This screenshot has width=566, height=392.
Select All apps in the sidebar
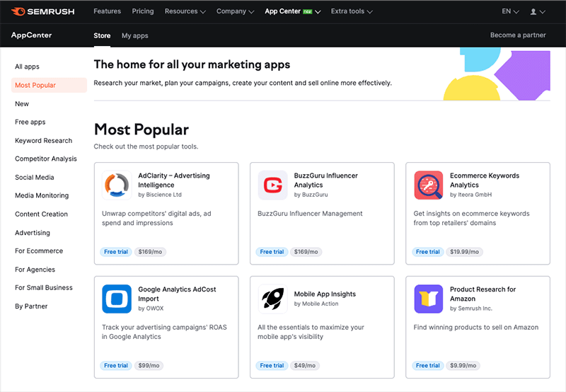tap(27, 67)
